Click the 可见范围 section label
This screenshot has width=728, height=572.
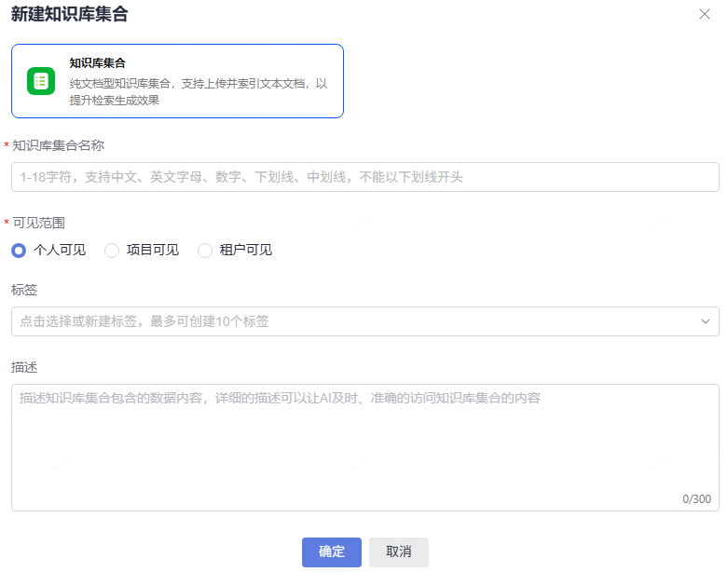(38, 223)
